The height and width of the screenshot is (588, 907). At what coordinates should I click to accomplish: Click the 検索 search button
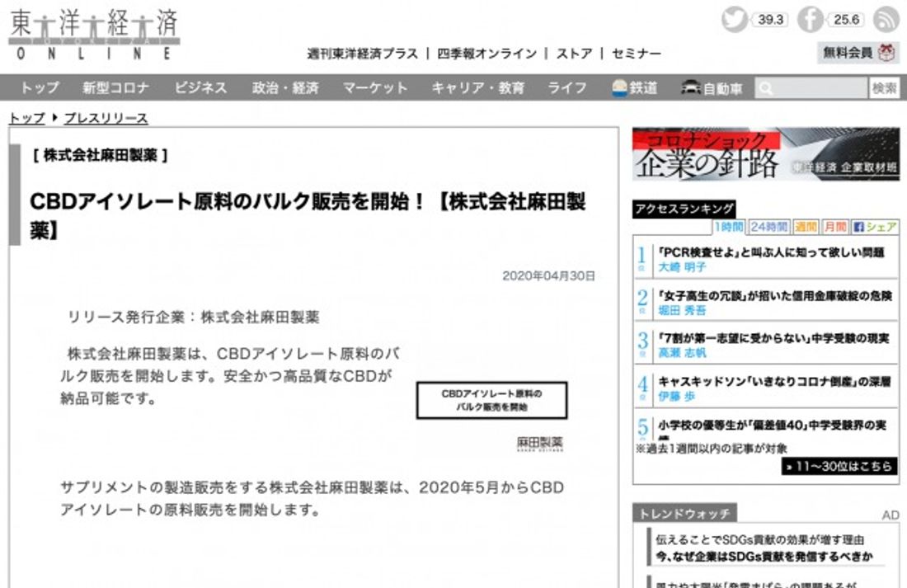[885, 88]
